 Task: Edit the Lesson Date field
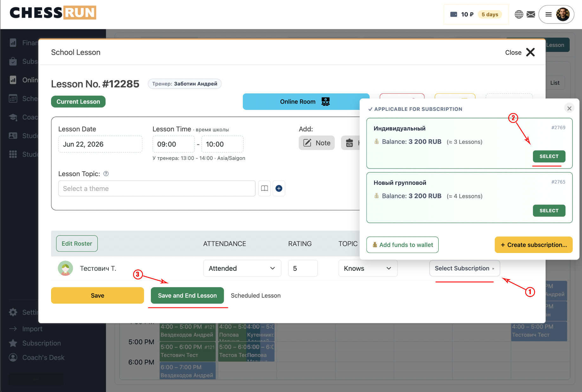click(100, 144)
